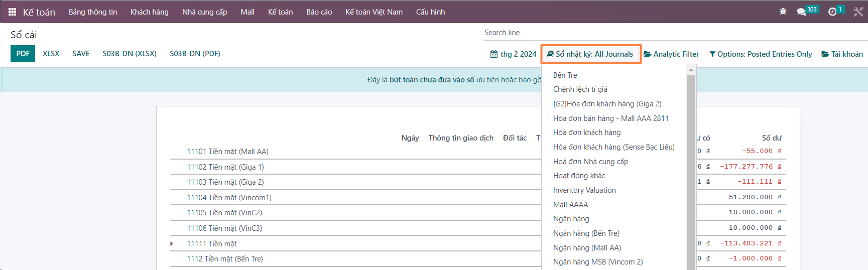Click the folder icon of Analytic Filter
The width and height of the screenshot is (868, 270).
coord(648,54)
